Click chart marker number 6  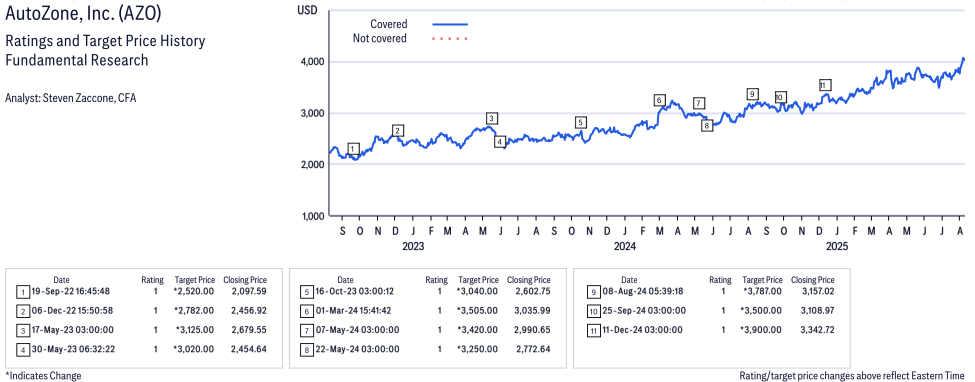click(x=660, y=100)
